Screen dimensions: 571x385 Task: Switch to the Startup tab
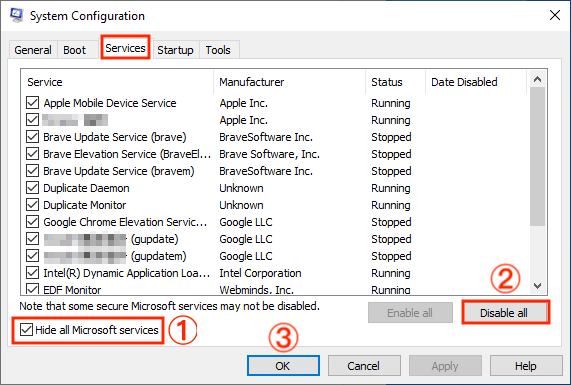coord(175,50)
